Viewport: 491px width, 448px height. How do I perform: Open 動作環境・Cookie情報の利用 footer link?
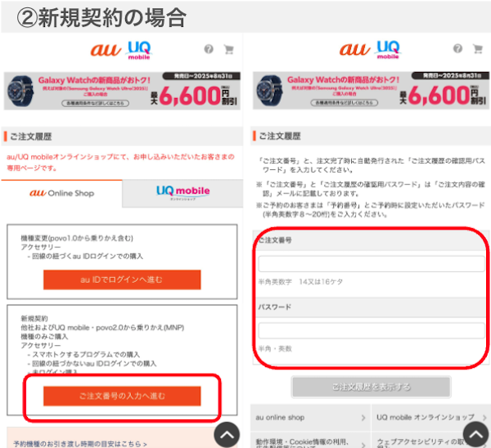310,440
